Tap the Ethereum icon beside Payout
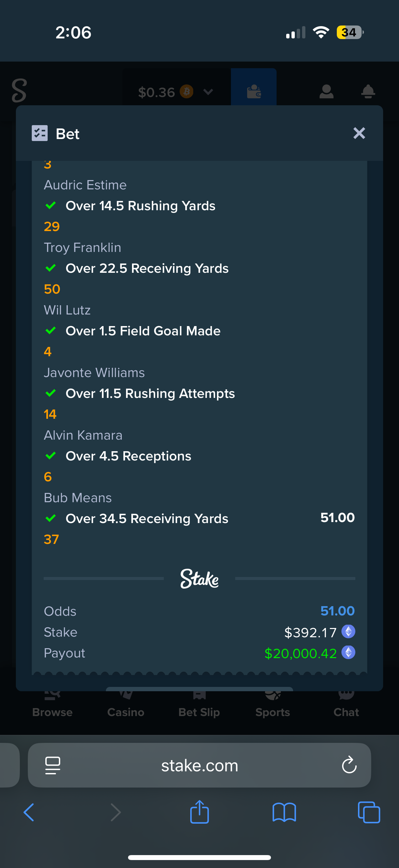 348,653
